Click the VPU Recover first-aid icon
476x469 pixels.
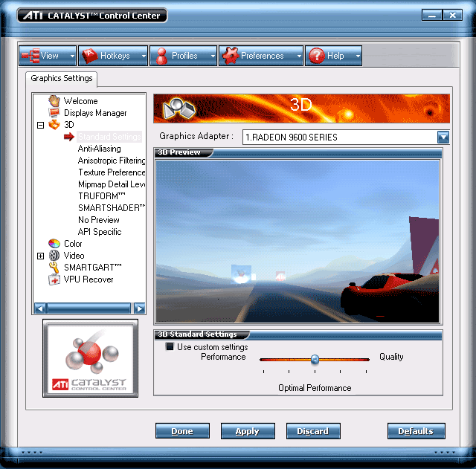click(x=54, y=279)
